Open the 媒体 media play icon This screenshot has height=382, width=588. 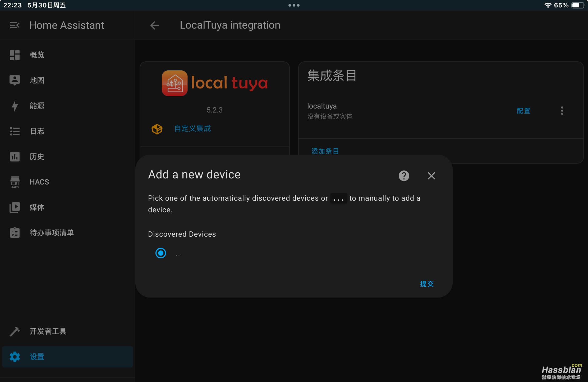pyautogui.click(x=15, y=207)
